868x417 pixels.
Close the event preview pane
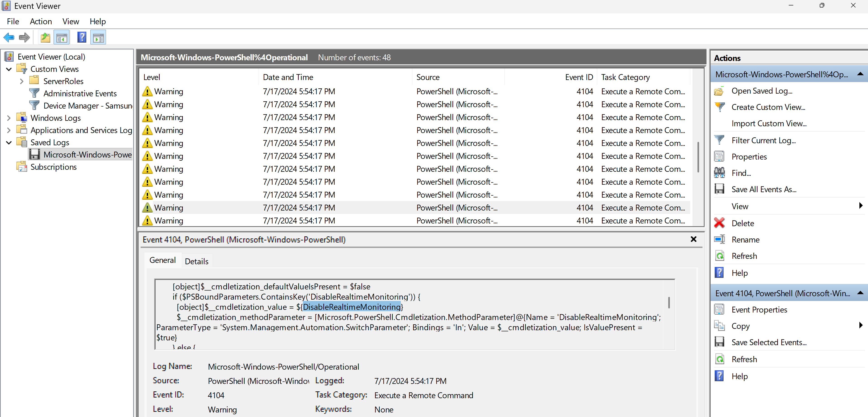[x=693, y=239]
